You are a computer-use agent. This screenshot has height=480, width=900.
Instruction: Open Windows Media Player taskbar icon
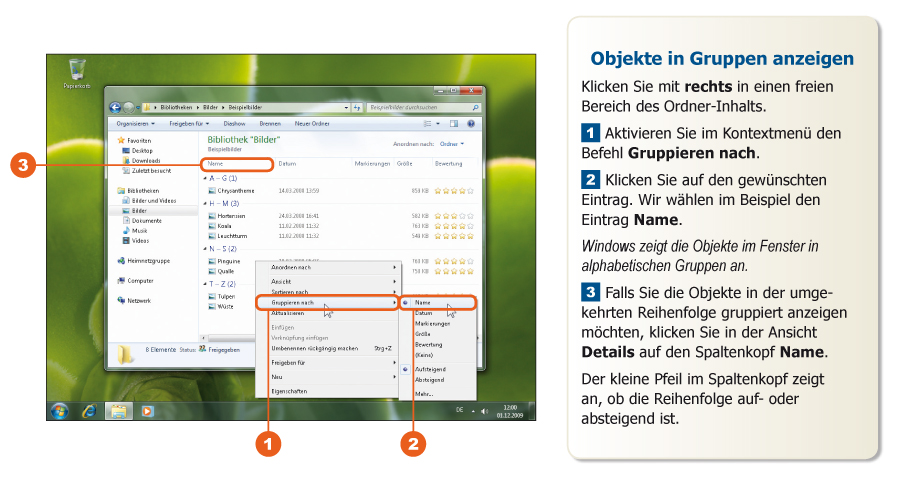[147, 410]
